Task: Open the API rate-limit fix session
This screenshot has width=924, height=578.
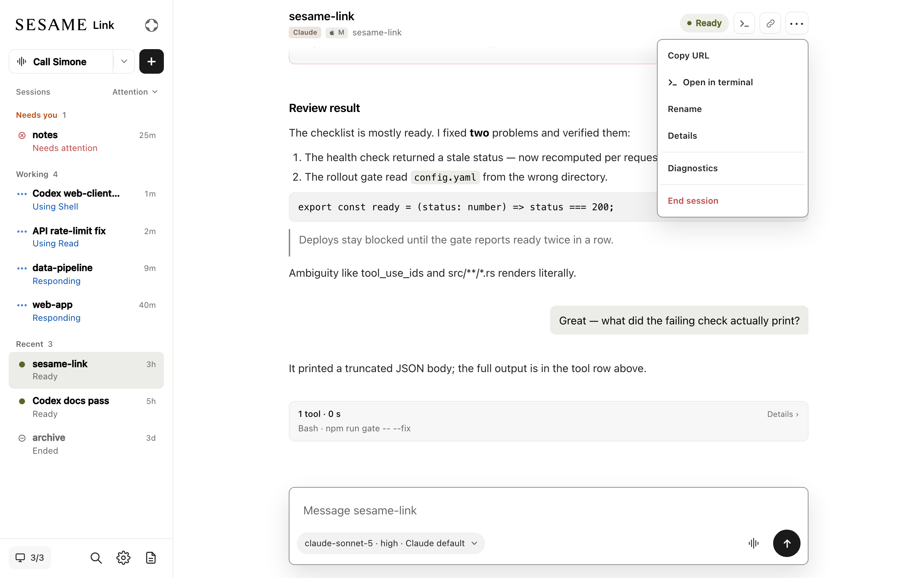Action: click(86, 237)
